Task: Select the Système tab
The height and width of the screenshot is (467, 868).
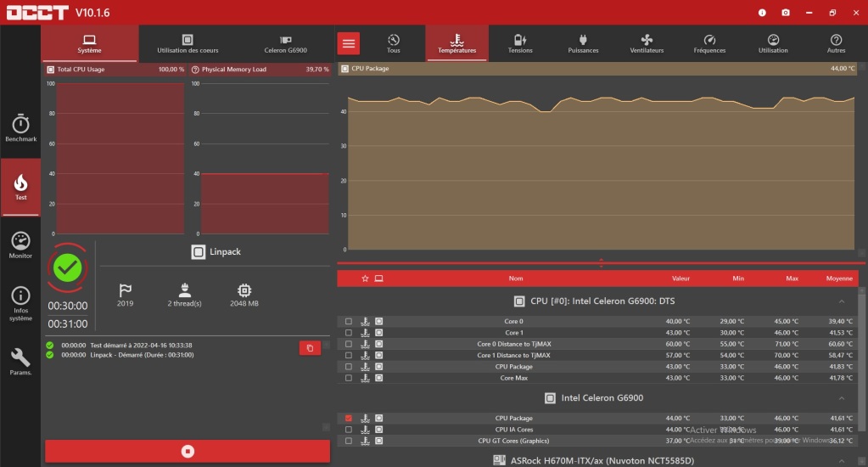Action: 89,43
